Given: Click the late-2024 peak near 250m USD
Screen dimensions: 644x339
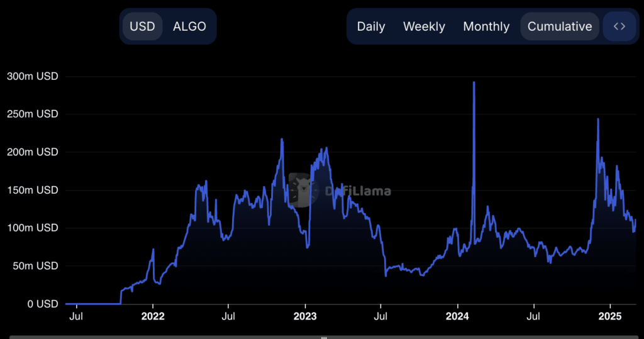Looking at the screenshot, I should (x=598, y=119).
